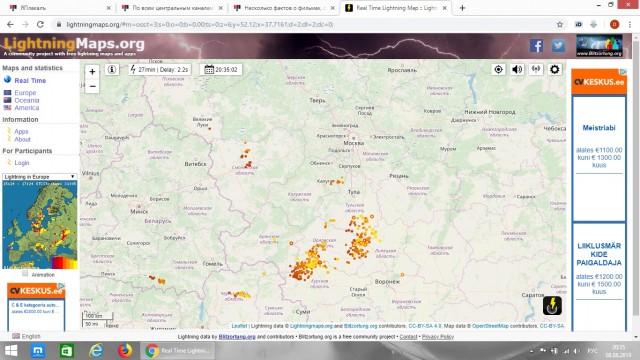This screenshot has height=360, width=640.
Task: Reload the current page
Action: [x=40, y=24]
